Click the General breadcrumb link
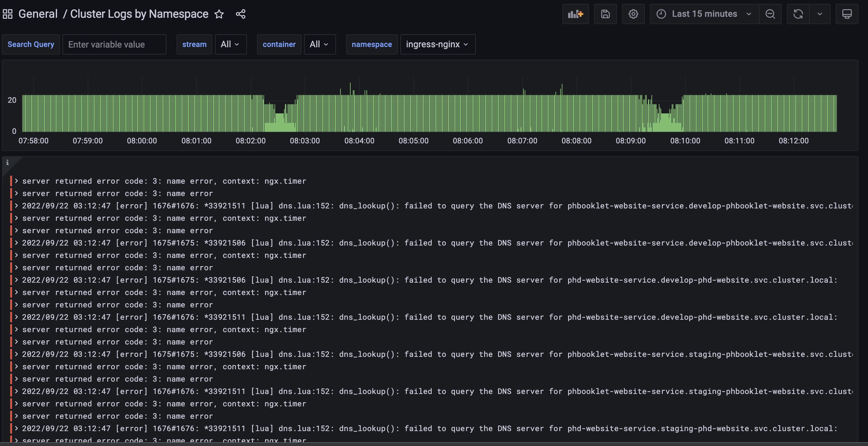 [38, 14]
